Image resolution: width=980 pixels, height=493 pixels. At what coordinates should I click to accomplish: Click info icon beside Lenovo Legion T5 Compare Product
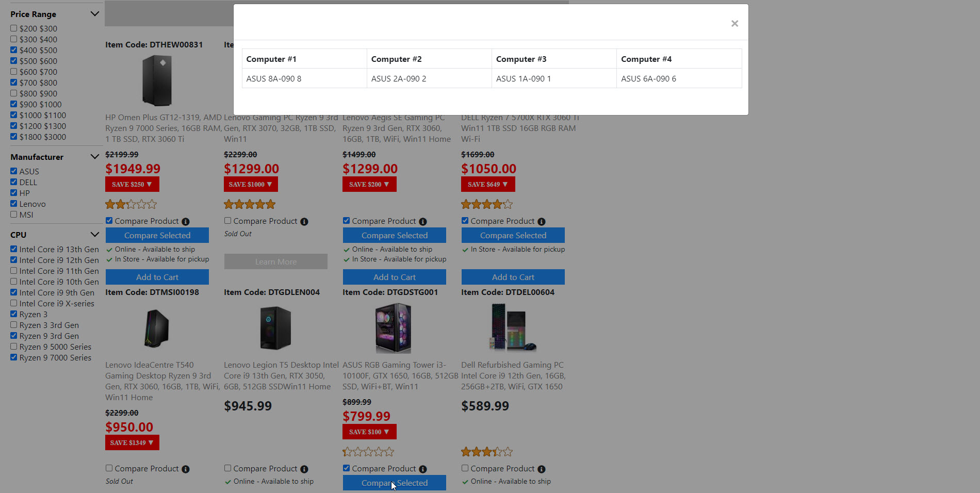point(304,469)
